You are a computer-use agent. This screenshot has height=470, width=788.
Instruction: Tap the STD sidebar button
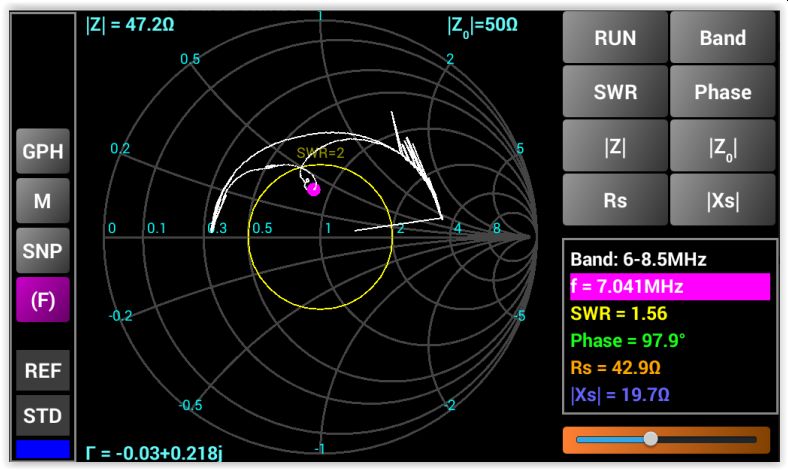(43, 415)
